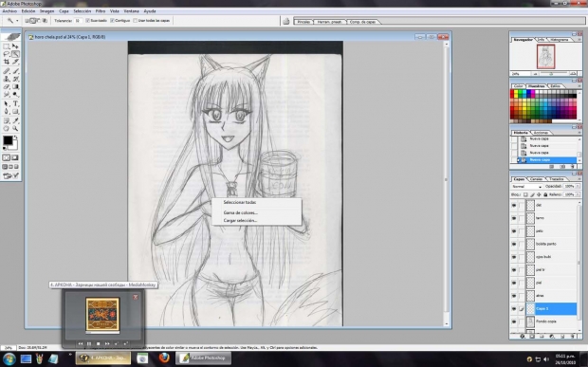Screen dimensions: 588x367
Task: Select the Crop tool
Action: click(7, 62)
